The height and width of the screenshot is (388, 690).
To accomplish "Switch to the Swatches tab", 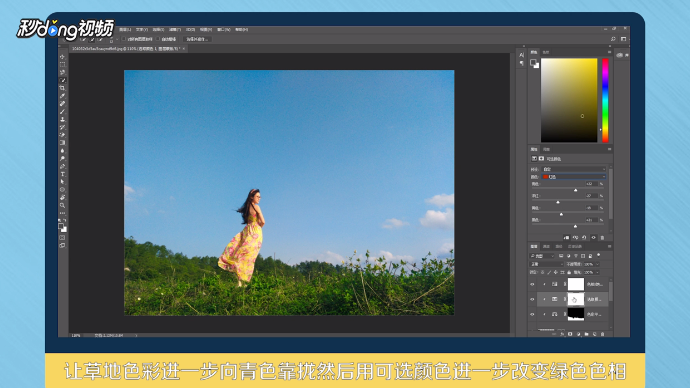I will [x=546, y=52].
